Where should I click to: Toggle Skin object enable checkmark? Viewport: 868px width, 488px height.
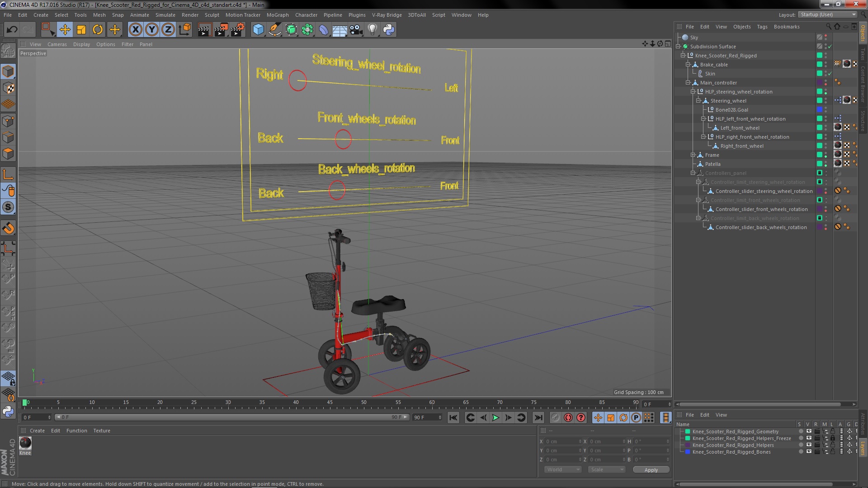click(x=830, y=74)
